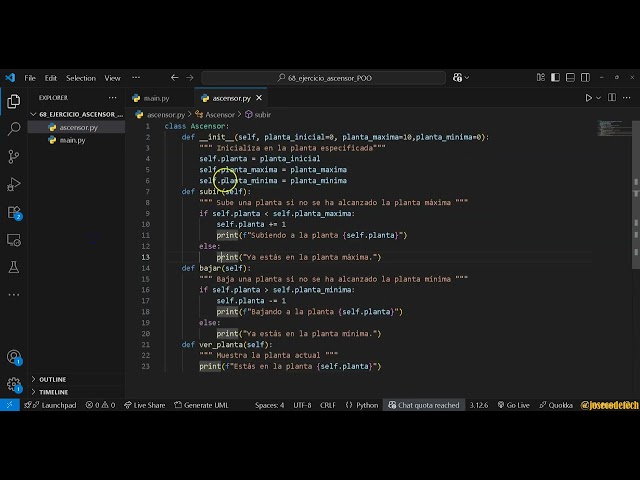Go back with the navigation arrow
The width and height of the screenshot is (640, 480).
(175, 78)
